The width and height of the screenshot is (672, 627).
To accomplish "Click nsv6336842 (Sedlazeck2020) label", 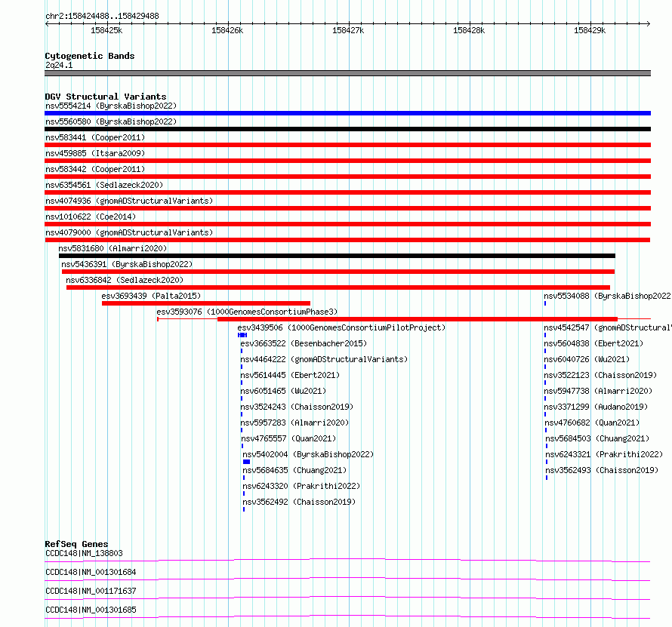I will click(x=125, y=280).
